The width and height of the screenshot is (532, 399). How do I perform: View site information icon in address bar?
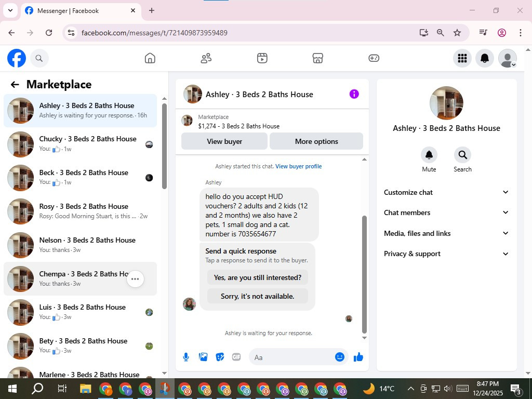coord(71,33)
